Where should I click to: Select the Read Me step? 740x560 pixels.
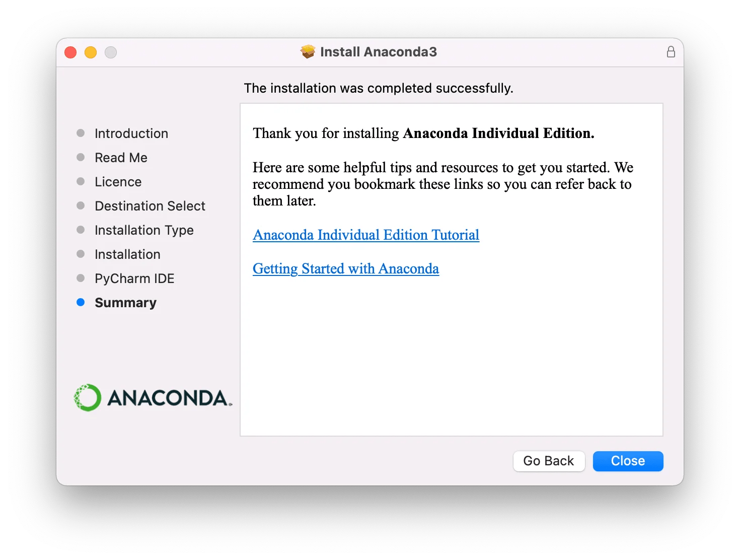pyautogui.click(x=121, y=157)
